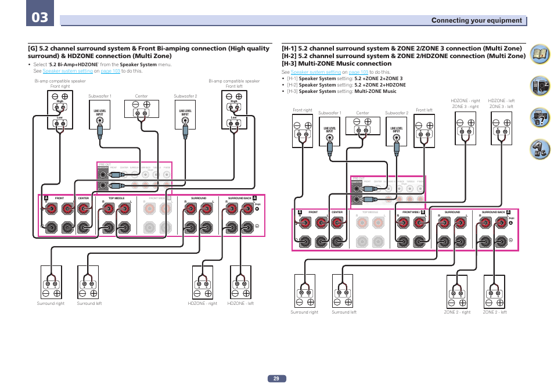The height and width of the screenshot is (392, 554).
Task: Click the Subwoofer 2 label in diagram G
Action: [x=185, y=96]
